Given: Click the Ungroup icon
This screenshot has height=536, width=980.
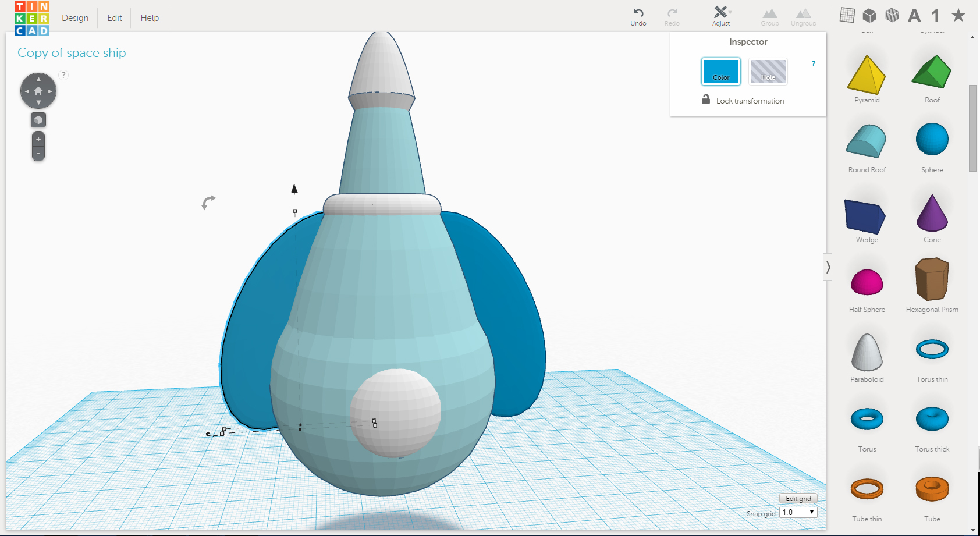Looking at the screenshot, I should [x=804, y=17].
